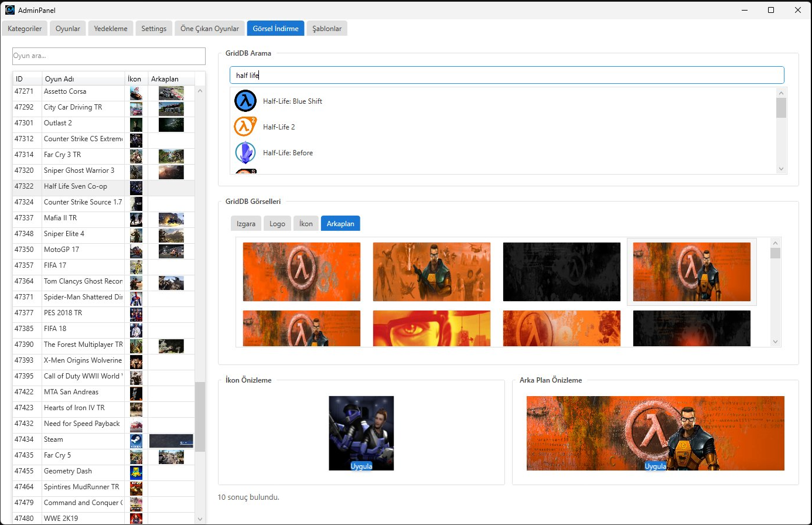Click the Oyun ara search field
This screenshot has height=525, width=812.
click(x=109, y=56)
